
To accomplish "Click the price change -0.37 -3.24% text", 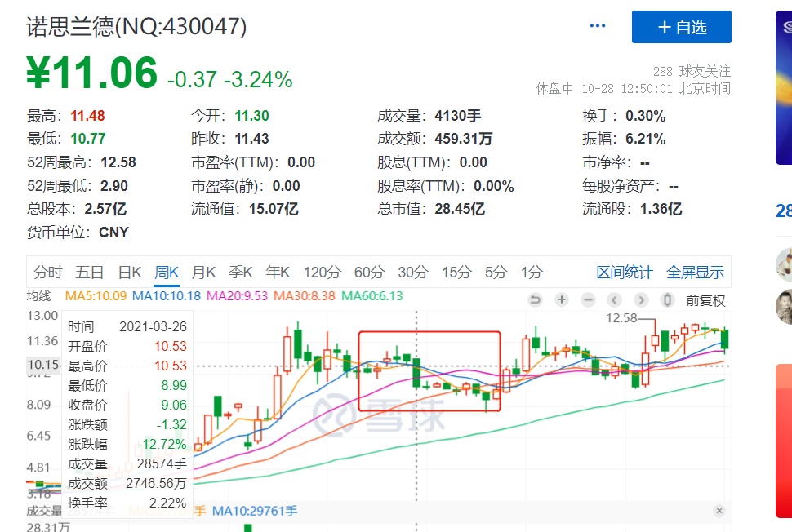I will click(229, 79).
